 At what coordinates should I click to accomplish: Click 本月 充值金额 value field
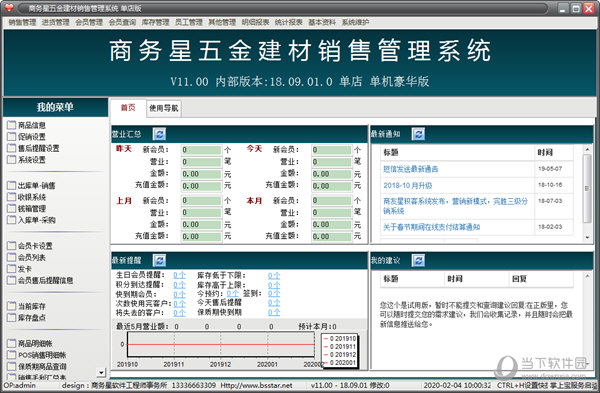[x=331, y=236]
